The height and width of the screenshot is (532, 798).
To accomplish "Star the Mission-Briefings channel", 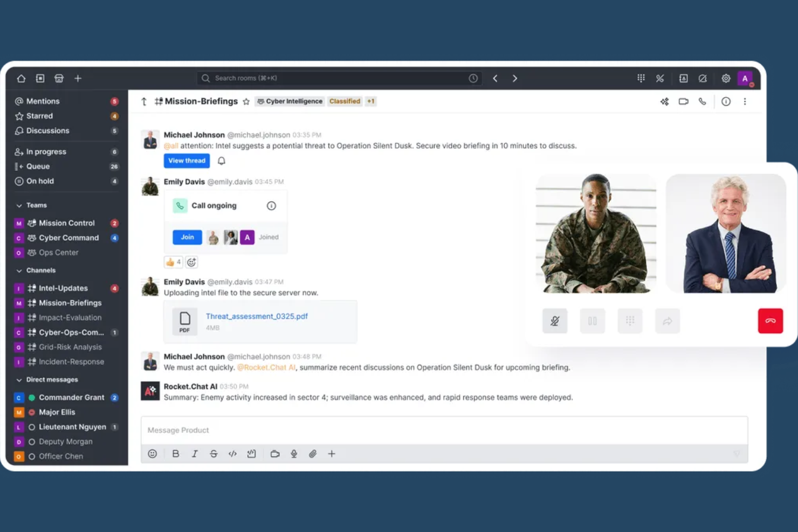I will (x=246, y=101).
